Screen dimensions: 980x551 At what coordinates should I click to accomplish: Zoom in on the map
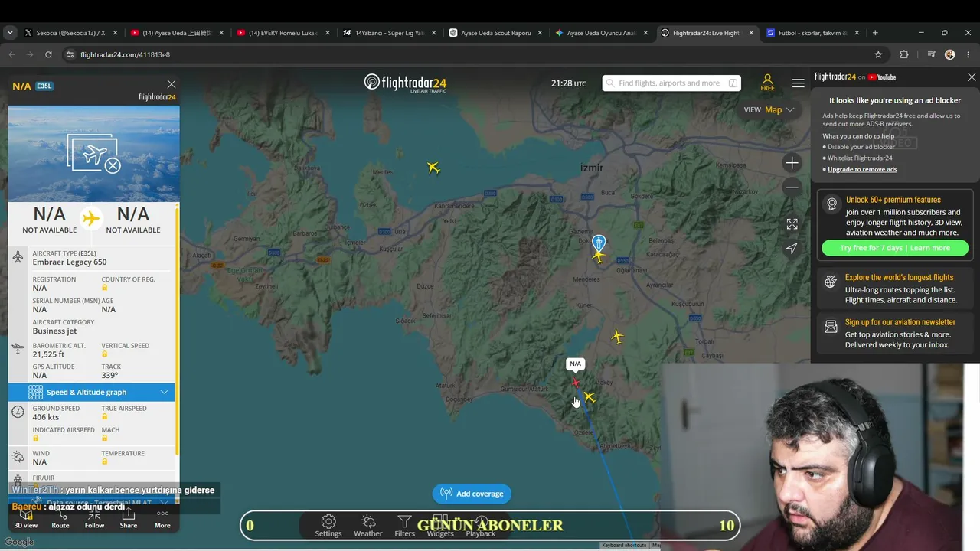tap(792, 163)
